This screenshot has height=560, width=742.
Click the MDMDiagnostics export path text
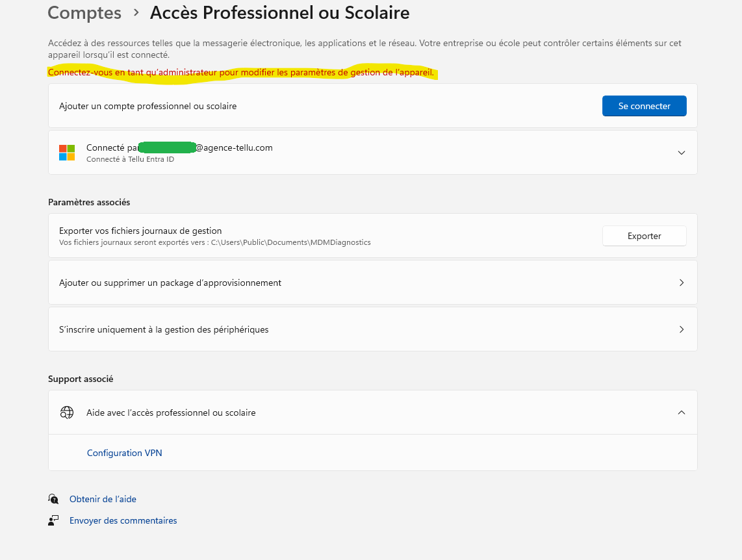(290, 242)
